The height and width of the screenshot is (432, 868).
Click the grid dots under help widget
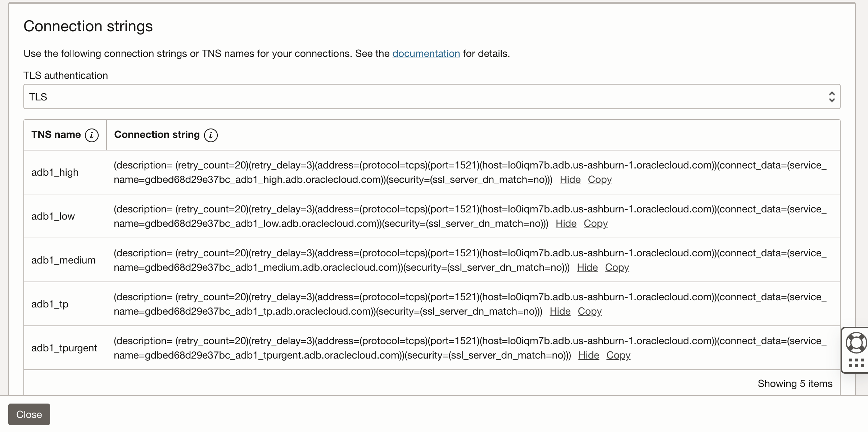click(x=856, y=363)
